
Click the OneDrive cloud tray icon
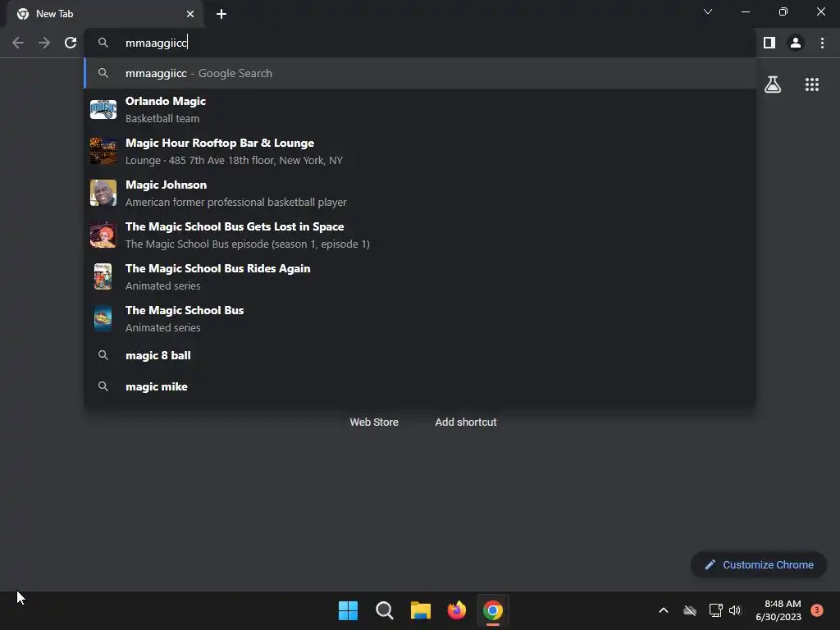[690, 610]
